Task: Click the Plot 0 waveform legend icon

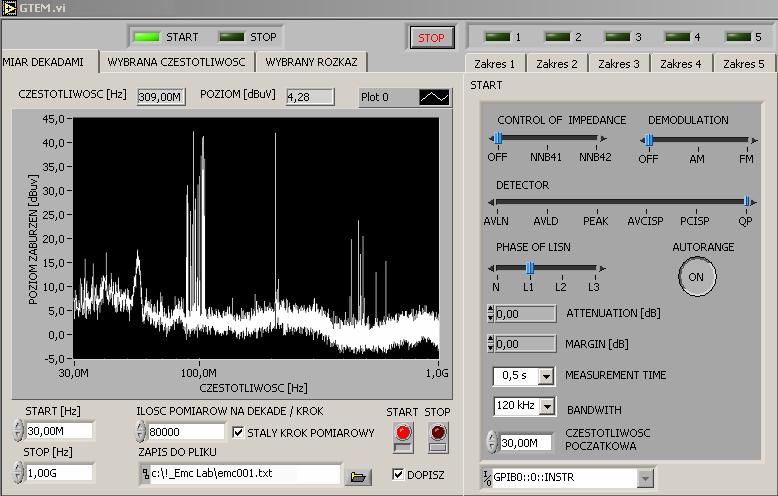Action: (x=434, y=97)
